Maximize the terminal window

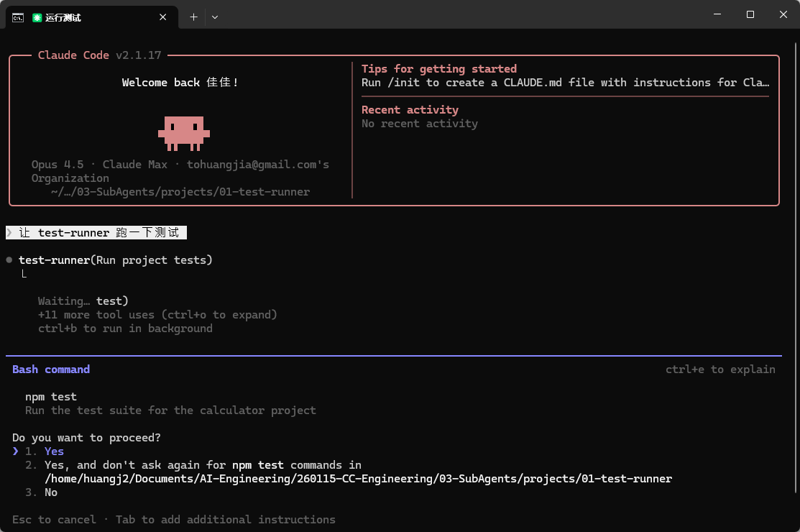tap(750, 14)
